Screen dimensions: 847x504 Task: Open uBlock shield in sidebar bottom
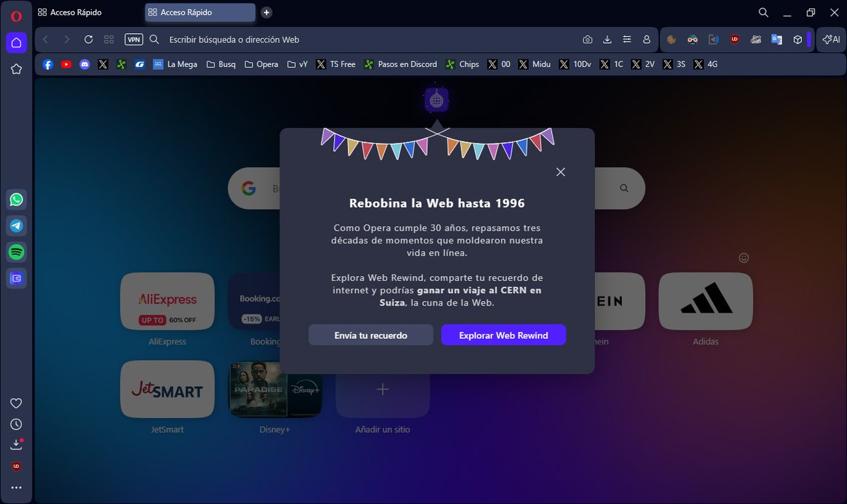pos(16,467)
